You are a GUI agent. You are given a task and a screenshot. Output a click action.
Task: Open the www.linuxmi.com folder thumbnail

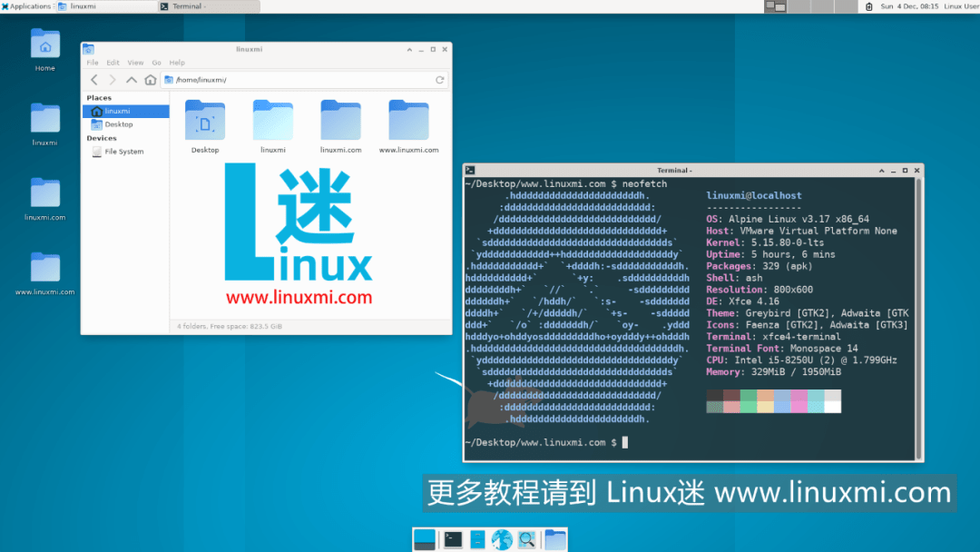click(408, 120)
